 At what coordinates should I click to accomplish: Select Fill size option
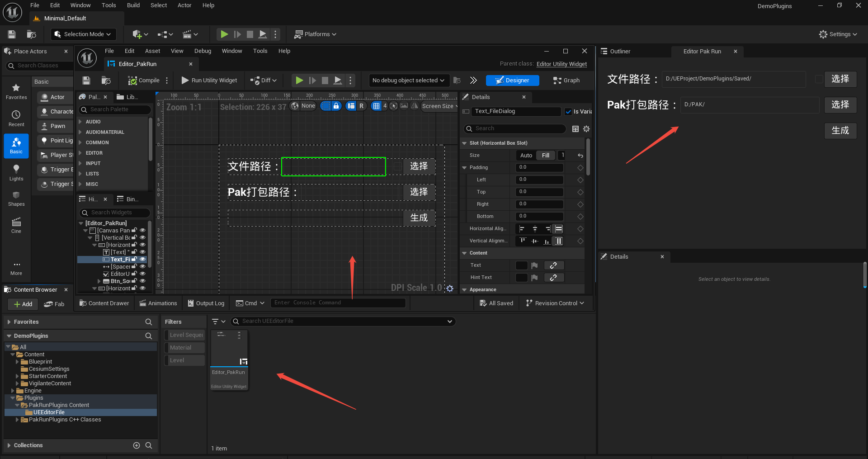click(546, 156)
